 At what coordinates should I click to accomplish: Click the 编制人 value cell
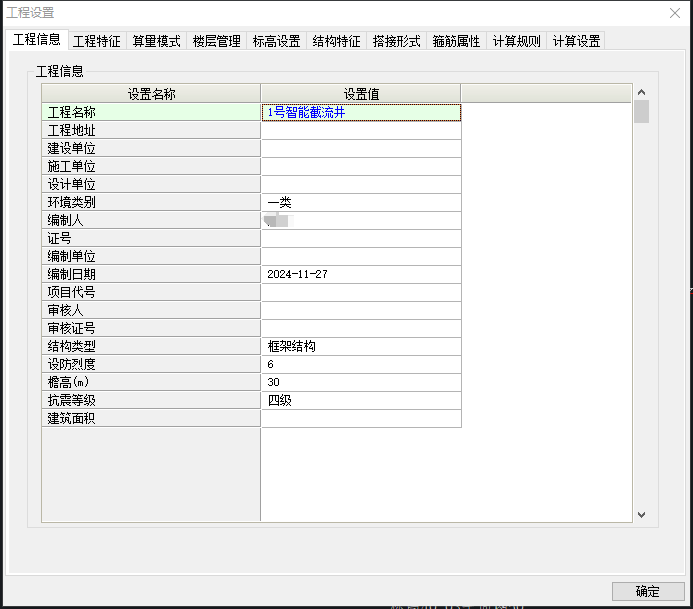pos(361,221)
